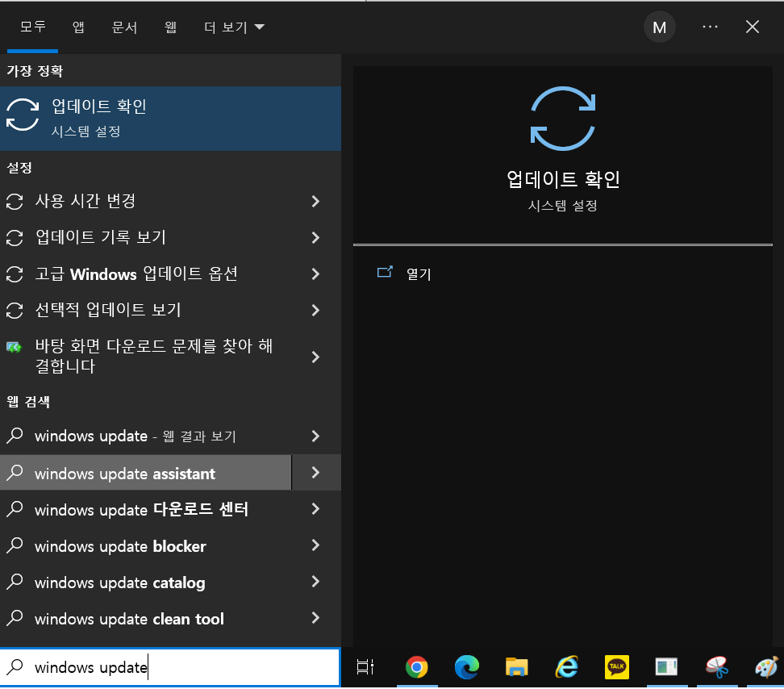Viewport: 784px width, 689px height.
Task: Expand arrow for 사용 시간 변경
Action: point(315,202)
